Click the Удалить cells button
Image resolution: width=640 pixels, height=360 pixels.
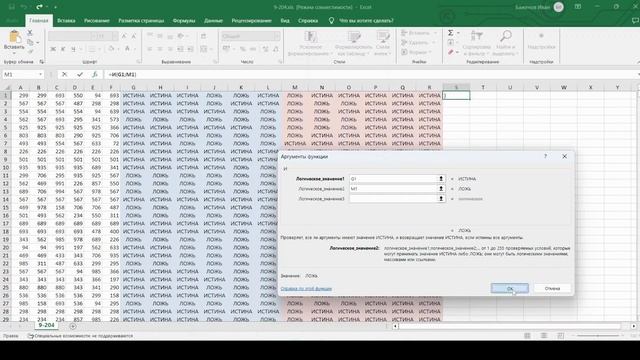pos(417,42)
